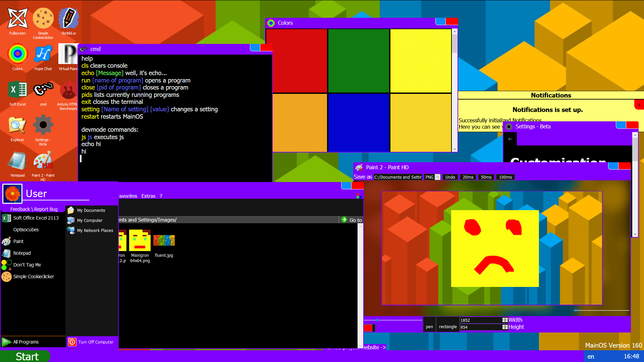Open the Skribbl.io desktop icon
644x362 pixels.
click(x=68, y=19)
